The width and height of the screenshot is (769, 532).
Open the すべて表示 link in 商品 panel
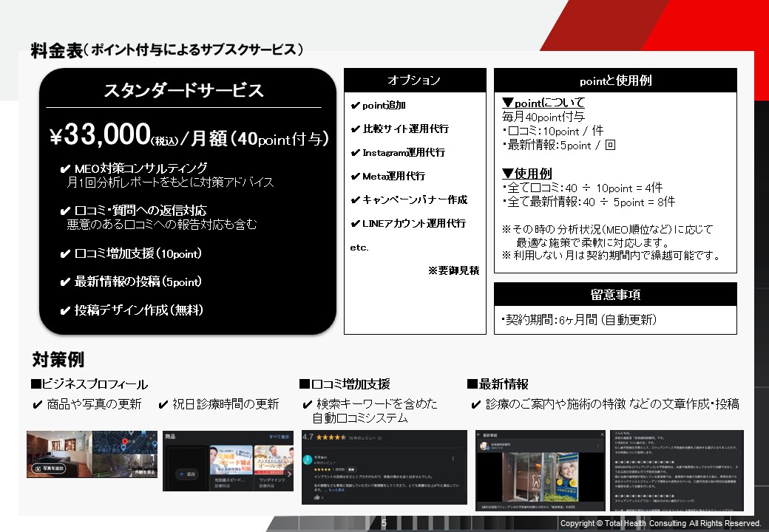tap(279, 437)
